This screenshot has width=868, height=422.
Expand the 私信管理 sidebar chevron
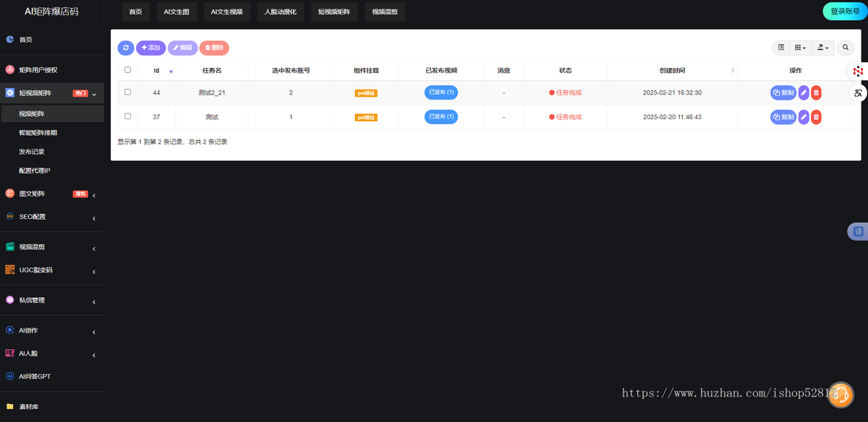94,301
